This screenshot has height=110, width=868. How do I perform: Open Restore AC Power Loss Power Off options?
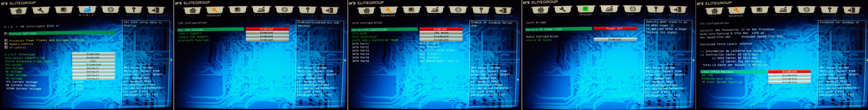pyautogui.click(x=615, y=29)
